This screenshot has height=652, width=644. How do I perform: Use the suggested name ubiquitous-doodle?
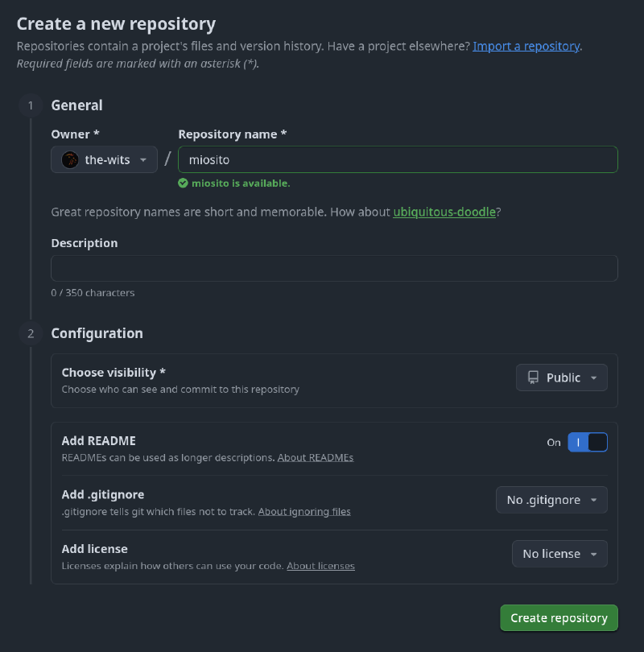(x=444, y=213)
